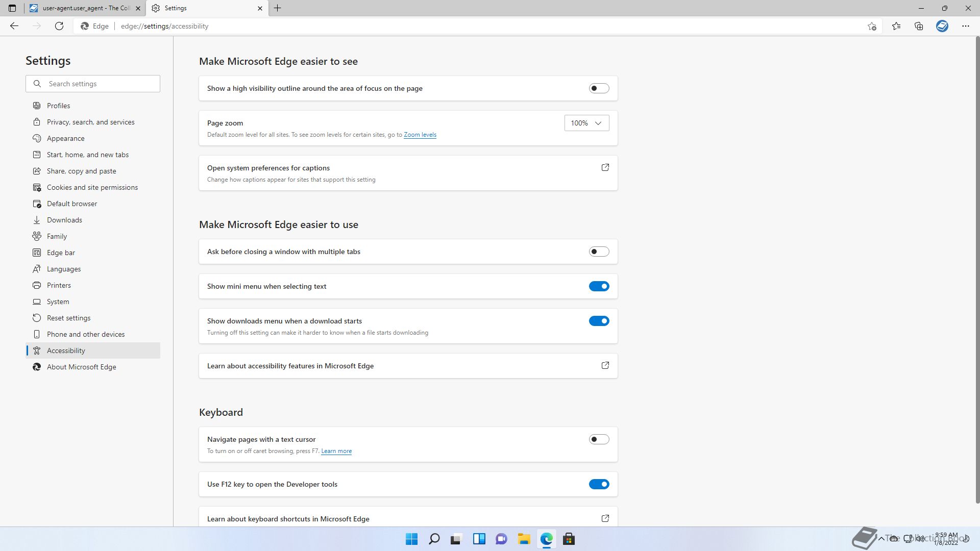Click Learn about accessibility features in Microsoft Edge
The height and width of the screenshot is (551, 980).
(408, 366)
